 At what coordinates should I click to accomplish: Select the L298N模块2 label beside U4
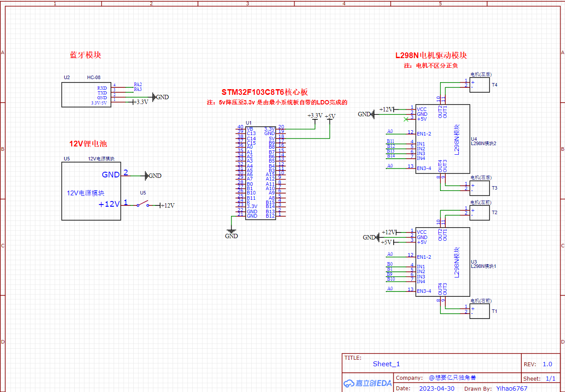[483, 143]
